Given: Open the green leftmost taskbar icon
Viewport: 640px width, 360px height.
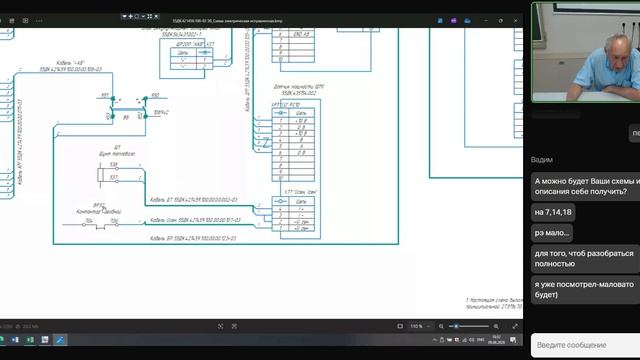Looking at the screenshot, I should coord(2,340).
